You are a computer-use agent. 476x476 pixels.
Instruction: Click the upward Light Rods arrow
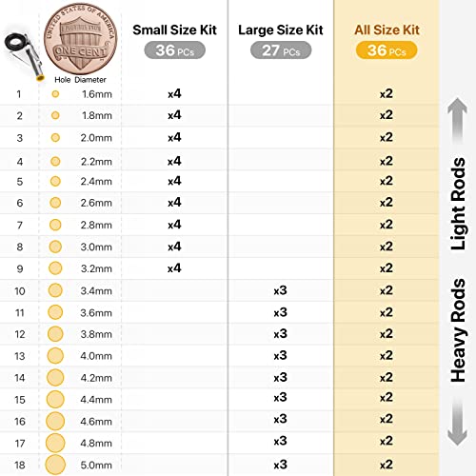coord(457,120)
